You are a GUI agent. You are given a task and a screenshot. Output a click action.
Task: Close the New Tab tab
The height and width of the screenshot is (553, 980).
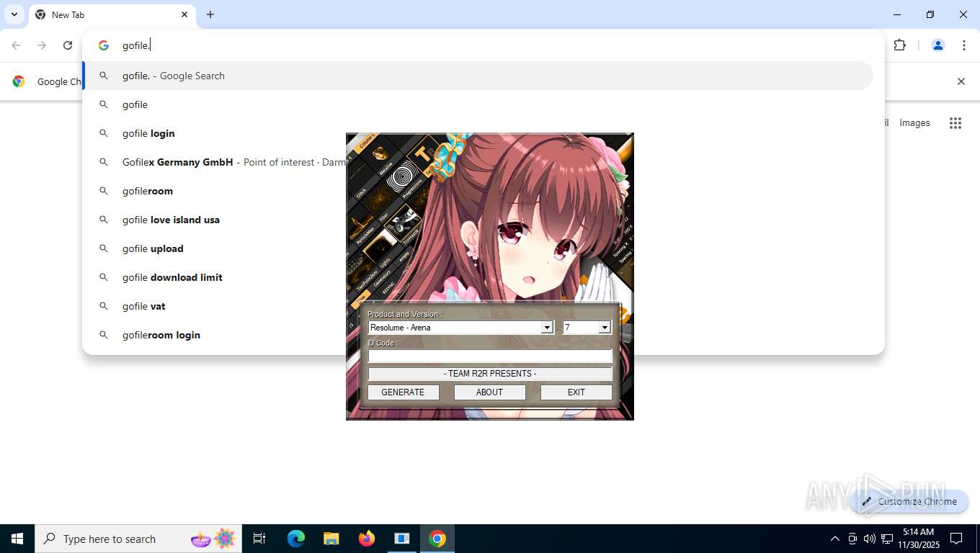pos(184,14)
